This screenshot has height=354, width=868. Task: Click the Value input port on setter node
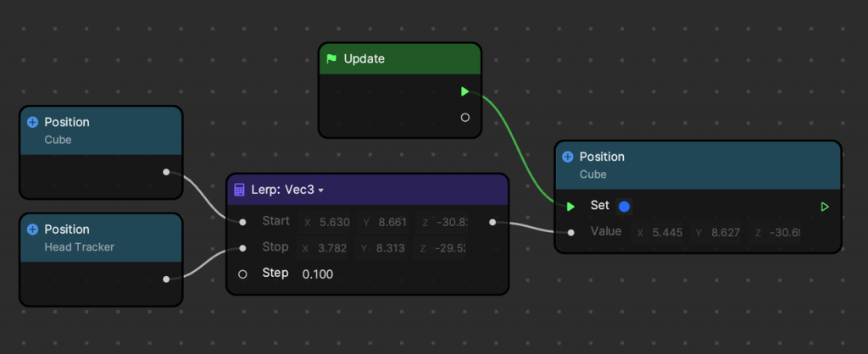[570, 232]
